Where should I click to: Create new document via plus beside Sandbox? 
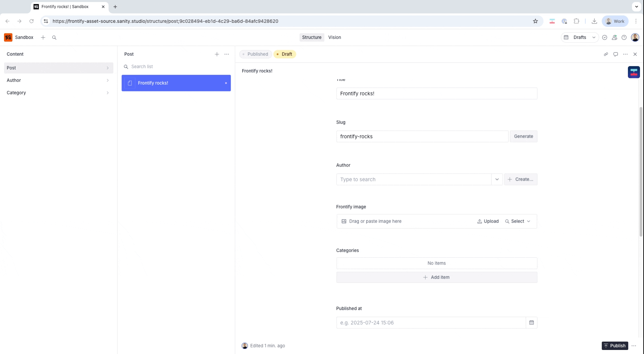[43, 37]
